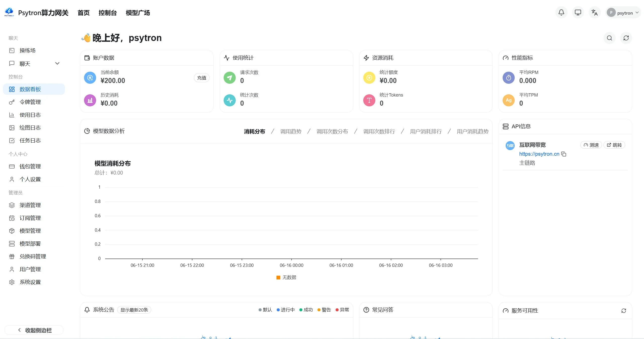Open 渠道管理 in the sidebar
Viewport: 644px width, 339px height.
click(x=34, y=205)
